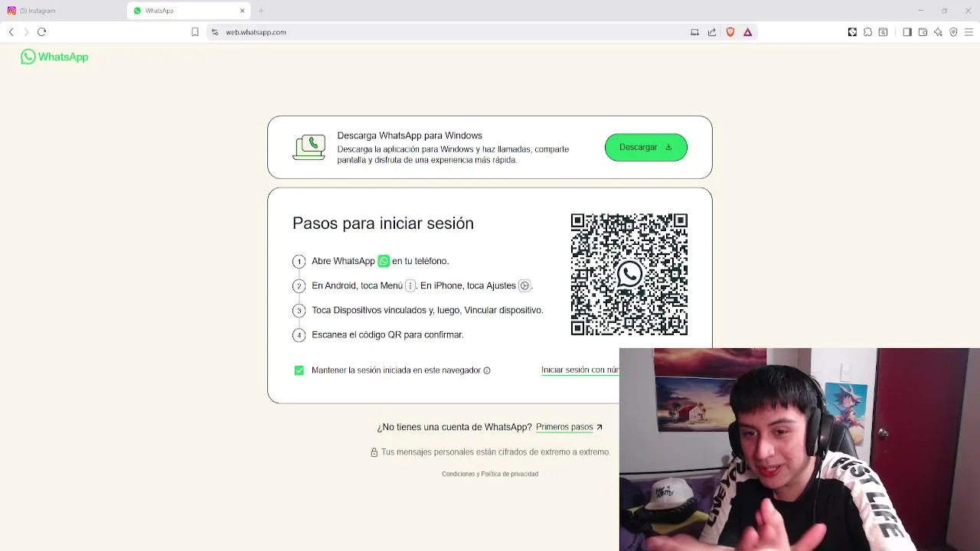Open Brave Shields lion icon
980x551 pixels.
(x=730, y=32)
